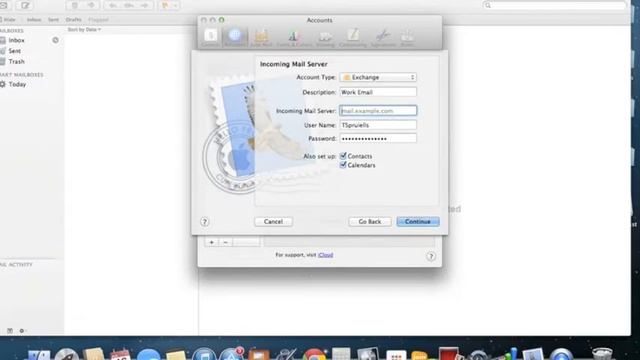The height and width of the screenshot is (360, 640).
Task: Click the Cancel button
Action: 273,222
